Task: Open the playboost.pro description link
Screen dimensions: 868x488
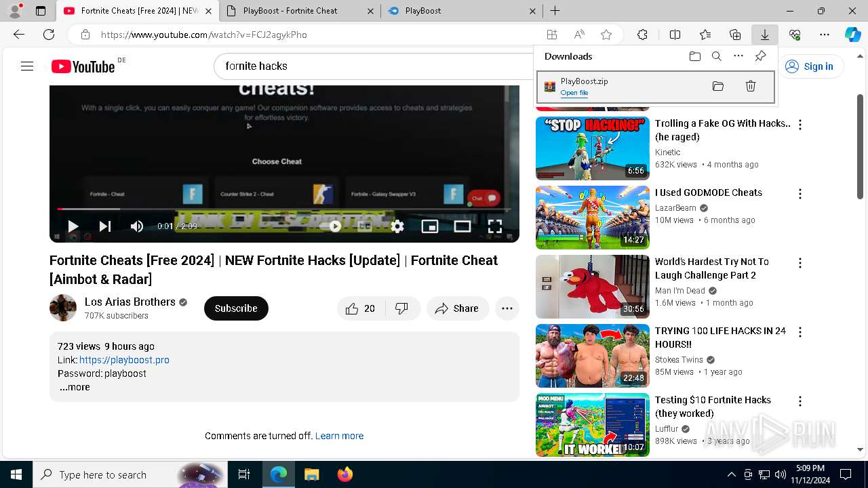Action: point(124,360)
